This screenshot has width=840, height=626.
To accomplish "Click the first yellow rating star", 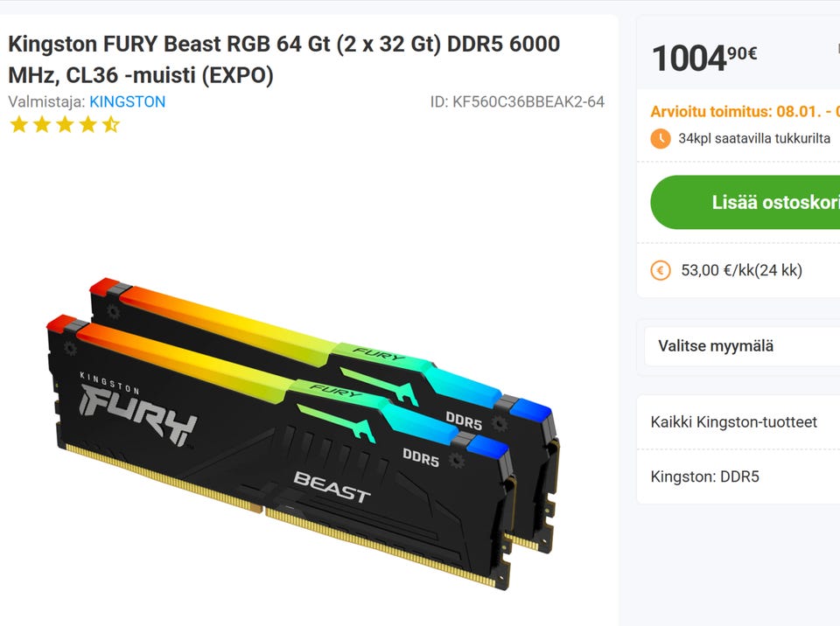I will (19, 125).
